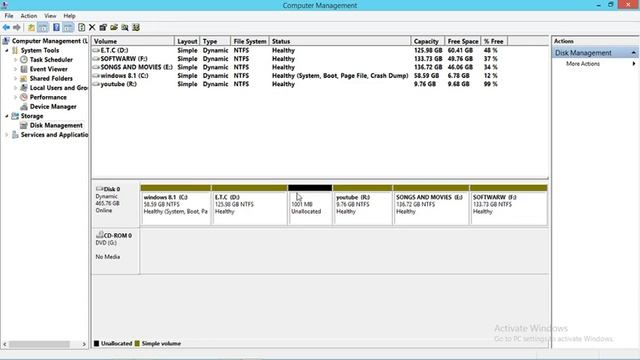Screen dimensions: 640x360
Task: Select Services and Applications icon
Action: point(15,135)
